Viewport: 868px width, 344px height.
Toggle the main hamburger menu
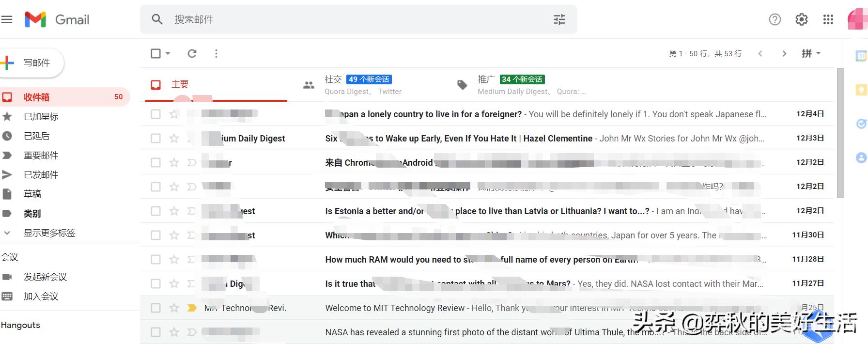click(x=7, y=19)
